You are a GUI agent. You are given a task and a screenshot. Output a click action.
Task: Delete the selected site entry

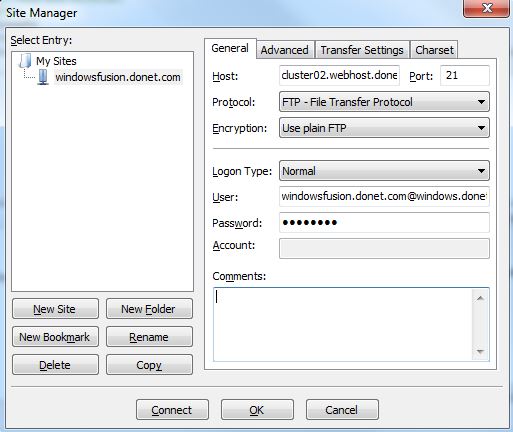tap(55, 365)
